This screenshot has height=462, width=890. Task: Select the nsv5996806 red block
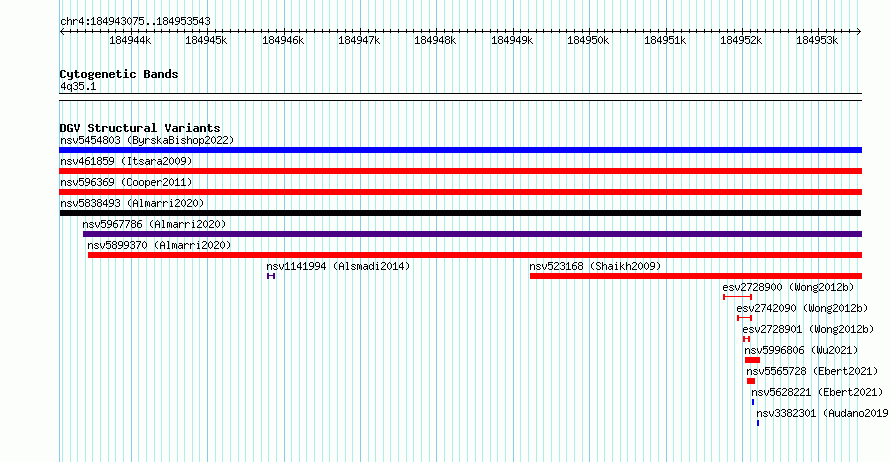coord(753,360)
